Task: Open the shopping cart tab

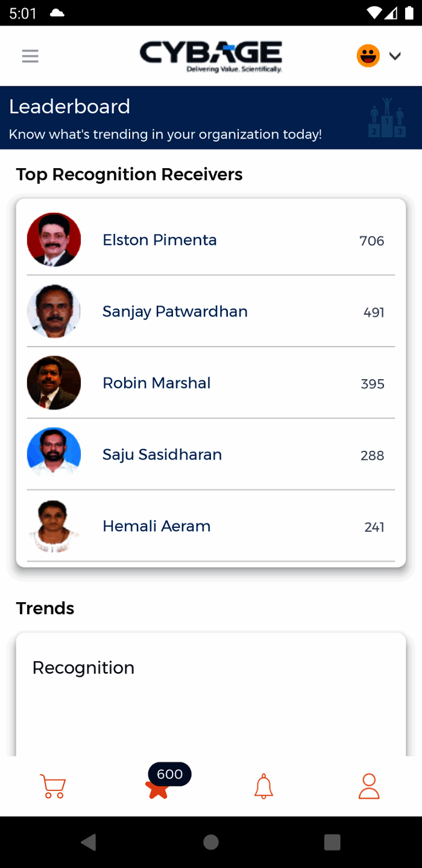Action: click(53, 786)
